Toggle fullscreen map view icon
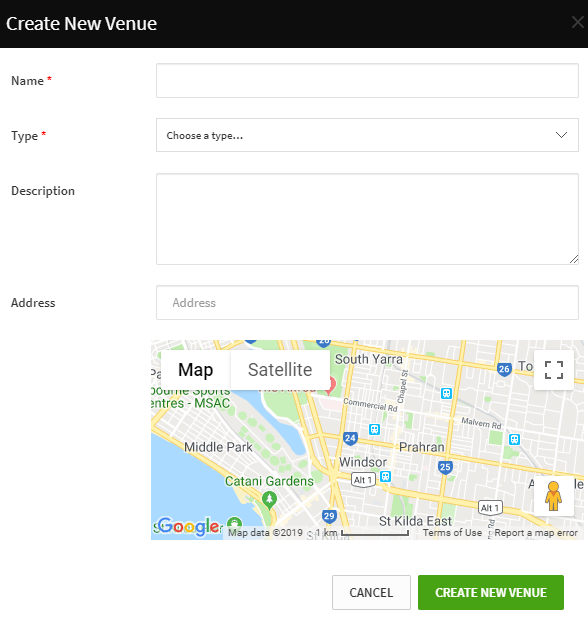The width and height of the screenshot is (588, 633). (x=554, y=370)
